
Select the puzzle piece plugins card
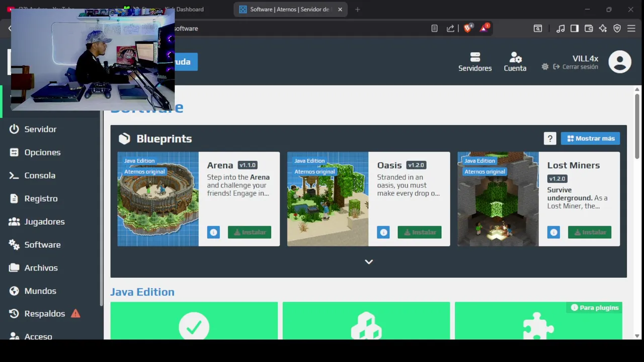coord(538,321)
